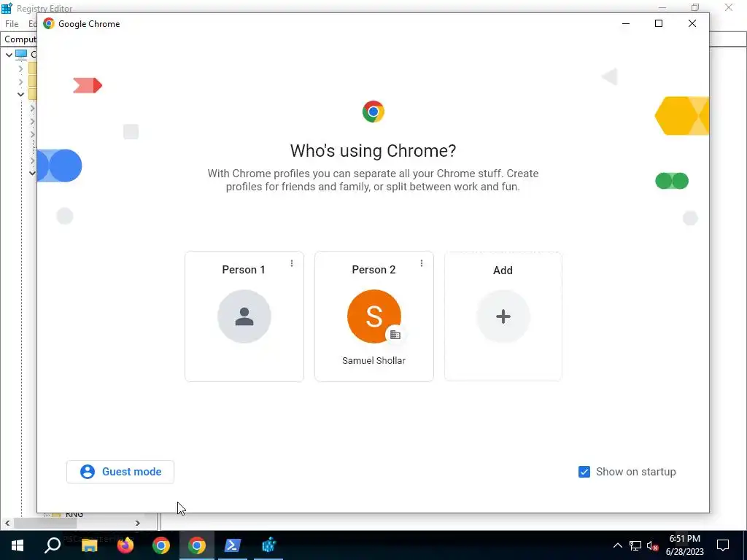Open the more-options menu for Person 1
747x560 pixels.
(x=292, y=263)
